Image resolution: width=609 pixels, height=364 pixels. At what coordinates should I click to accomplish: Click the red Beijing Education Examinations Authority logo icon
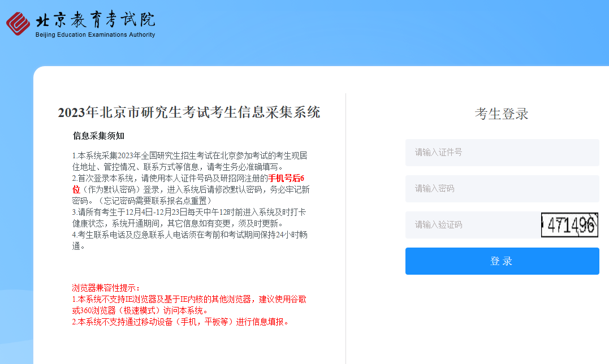click(x=18, y=23)
